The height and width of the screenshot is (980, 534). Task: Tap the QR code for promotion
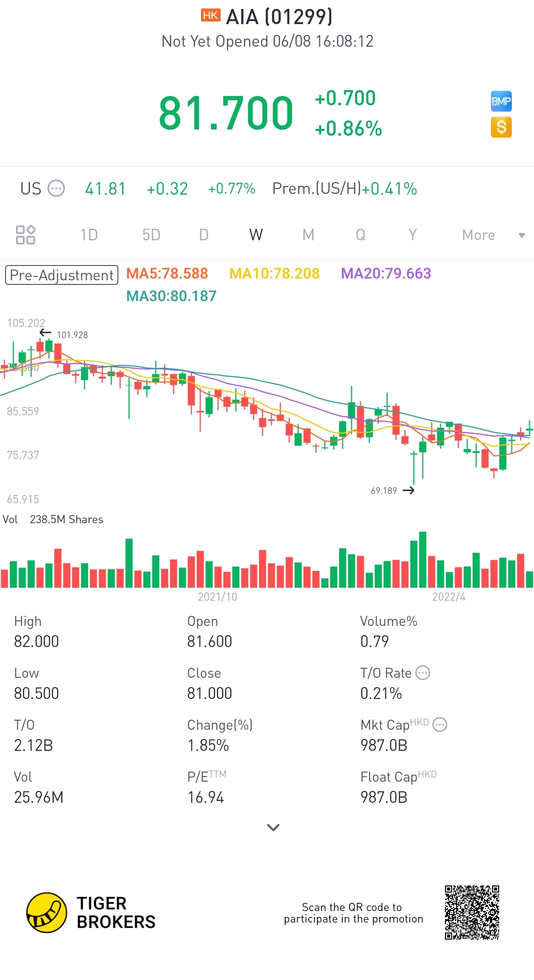tap(472, 912)
